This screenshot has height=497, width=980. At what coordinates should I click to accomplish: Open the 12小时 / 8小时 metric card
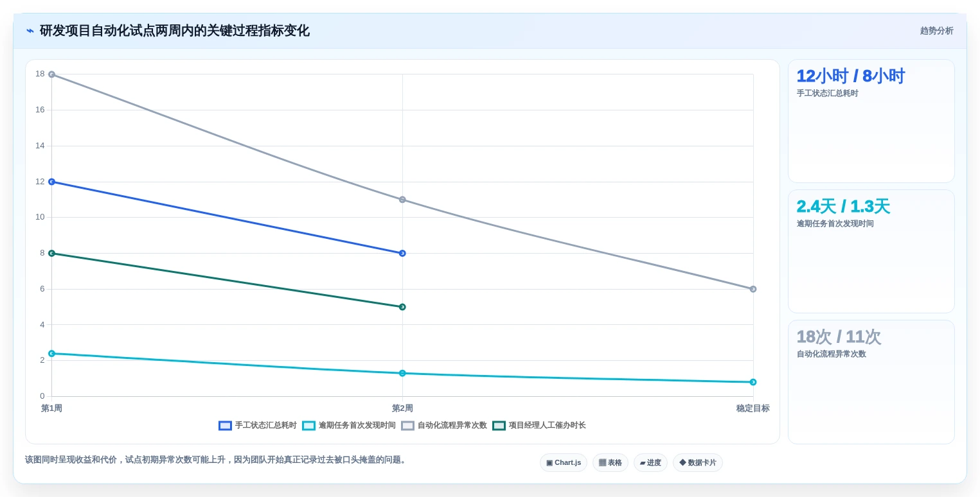click(871, 121)
